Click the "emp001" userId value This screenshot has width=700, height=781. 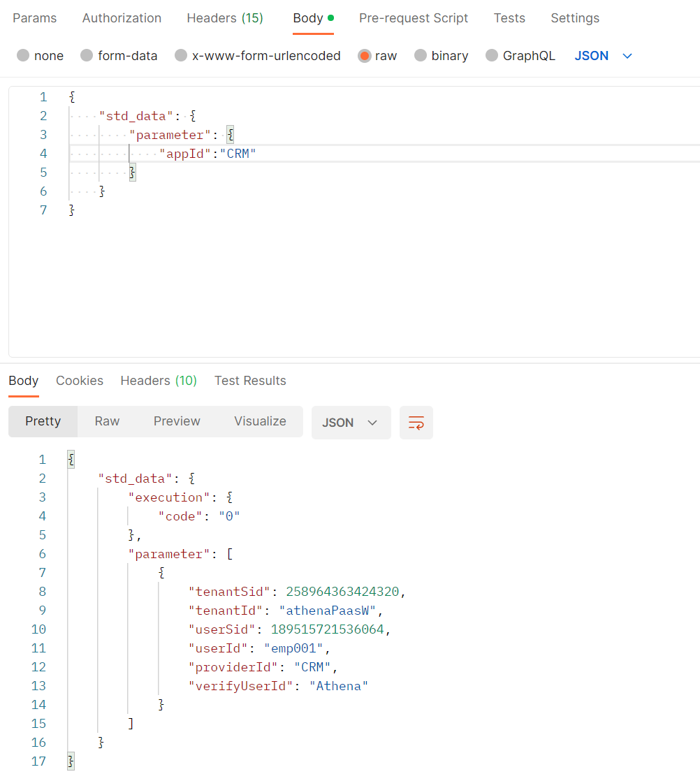click(293, 648)
